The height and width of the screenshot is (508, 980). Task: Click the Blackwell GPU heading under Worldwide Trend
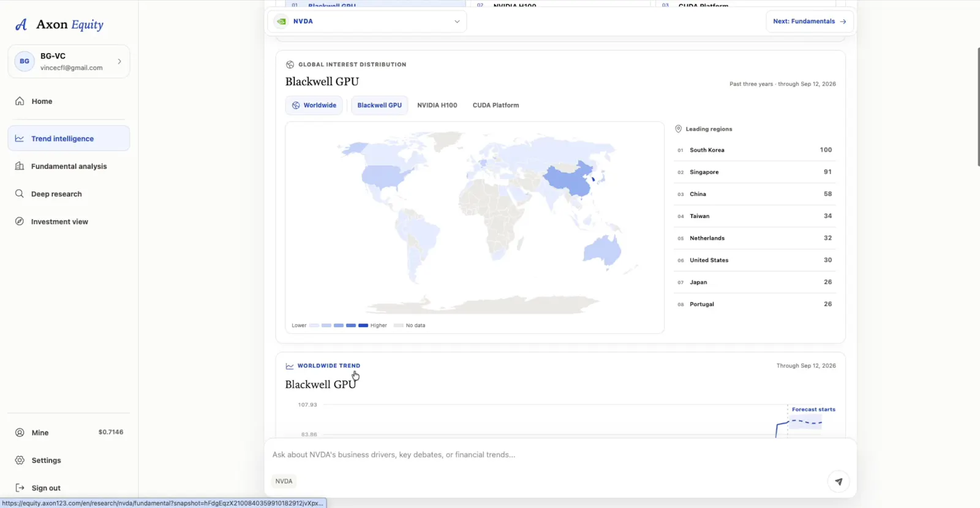[x=320, y=384]
